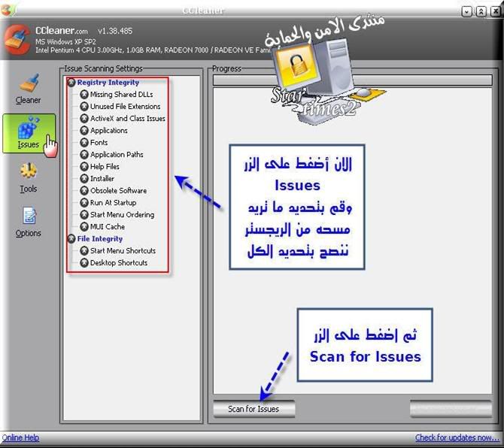
Task: Toggle the Desktop Shortcuts checkbox
Action: (x=84, y=262)
